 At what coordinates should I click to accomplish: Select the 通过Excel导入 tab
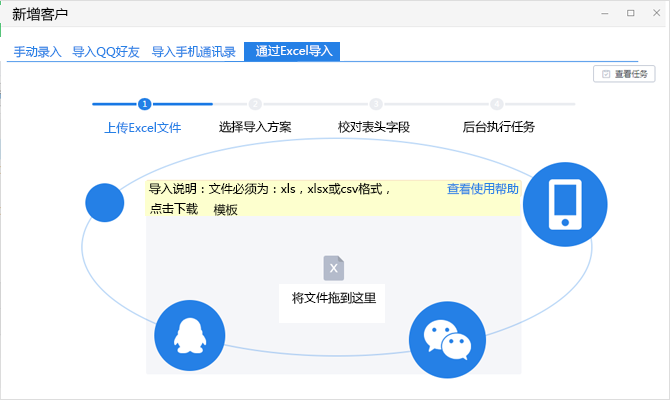(x=292, y=52)
